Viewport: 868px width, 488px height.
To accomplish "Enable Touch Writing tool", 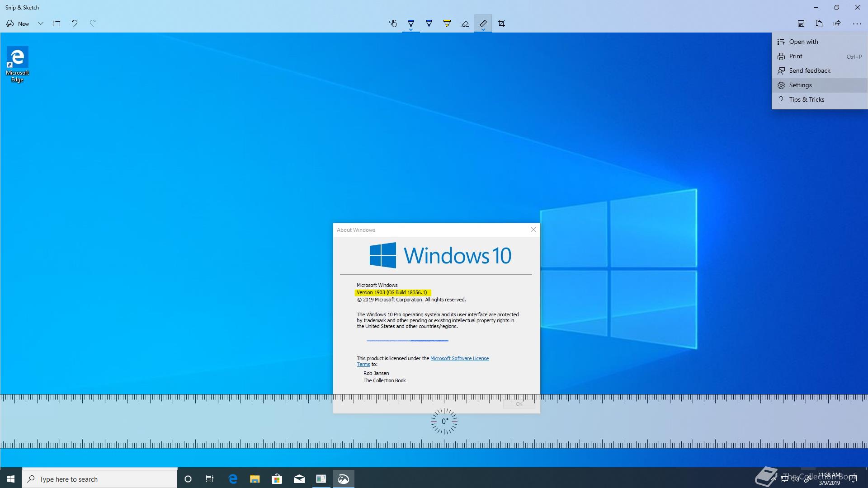I will coord(393,23).
